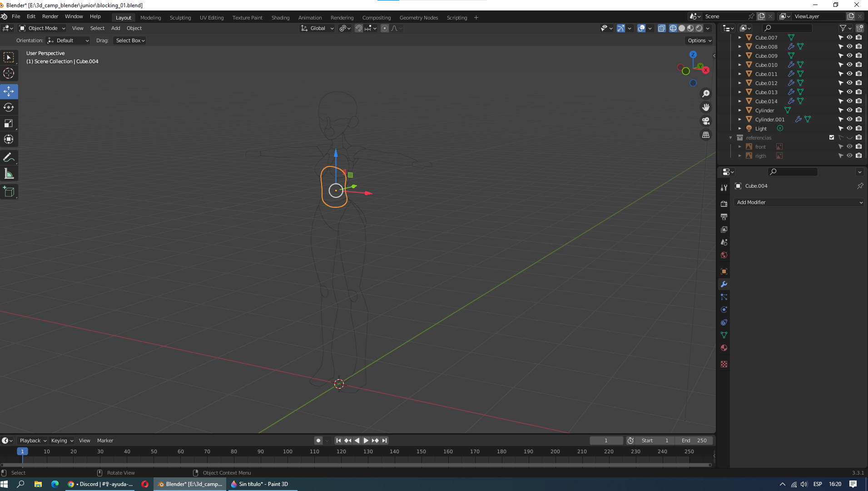868x491 pixels.
Task: Disable render camera icon for Cube.010
Action: 858,65
